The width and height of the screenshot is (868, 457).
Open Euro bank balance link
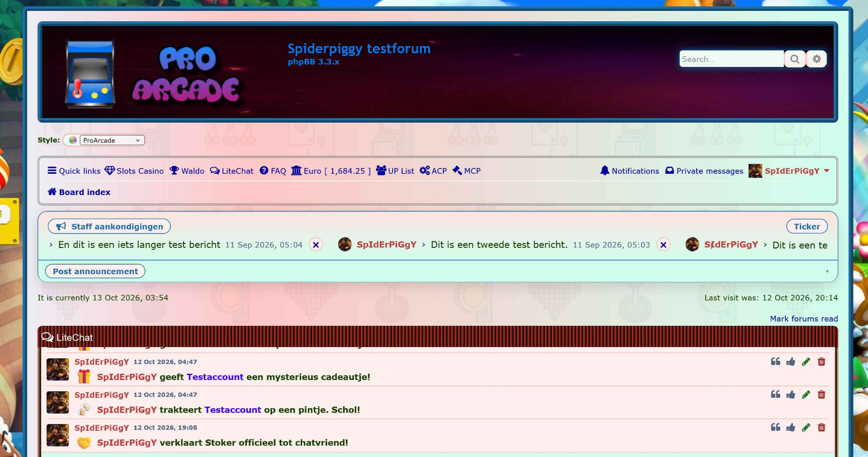[331, 171]
